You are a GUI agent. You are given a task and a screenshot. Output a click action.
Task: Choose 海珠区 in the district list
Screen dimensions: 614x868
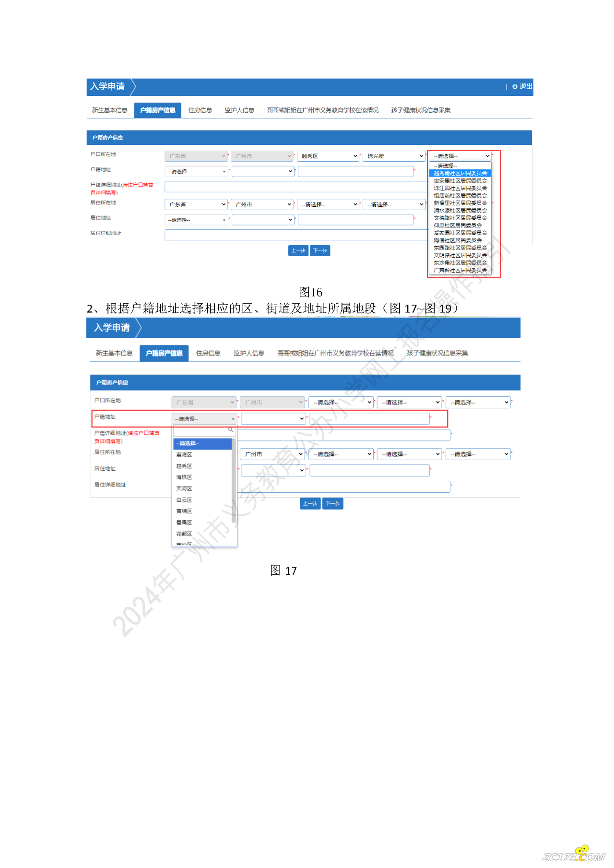[x=202, y=477]
